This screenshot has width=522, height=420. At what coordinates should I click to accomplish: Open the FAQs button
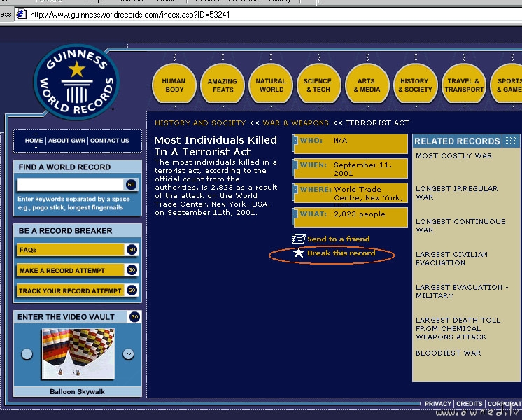point(71,250)
